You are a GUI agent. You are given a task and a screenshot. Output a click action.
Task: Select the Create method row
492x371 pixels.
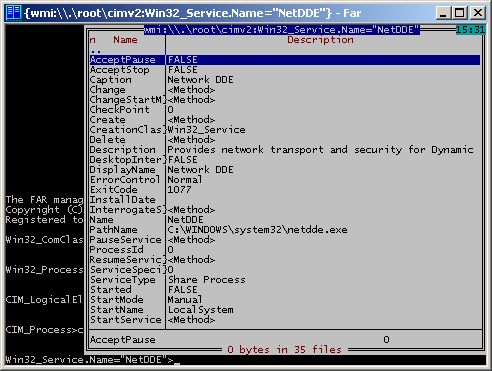[x=285, y=120]
